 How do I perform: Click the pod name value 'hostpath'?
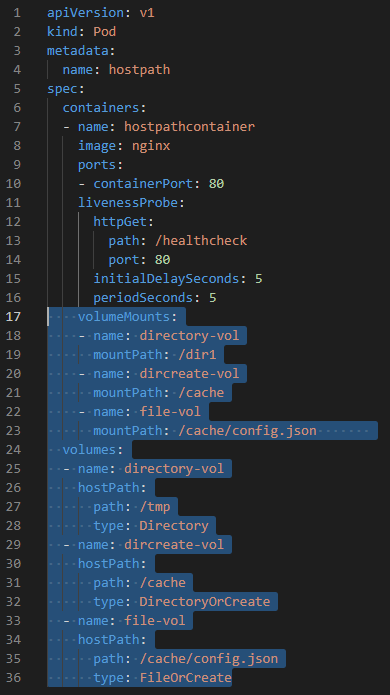pyautogui.click(x=140, y=70)
